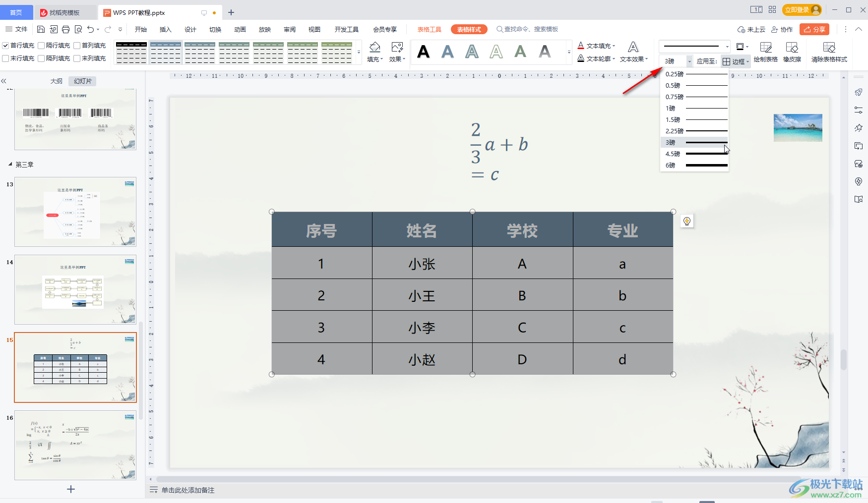Image resolution: width=868 pixels, height=503 pixels.
Task: Click the 立即登录 login button
Action: (802, 10)
